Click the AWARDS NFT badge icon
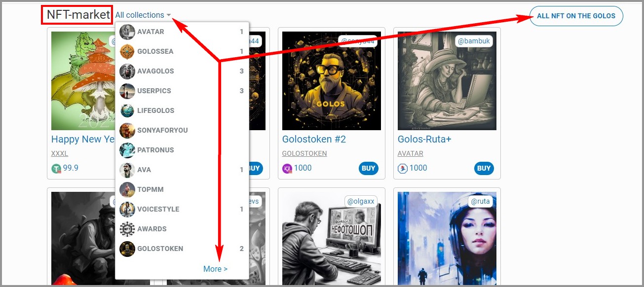 pyautogui.click(x=127, y=229)
